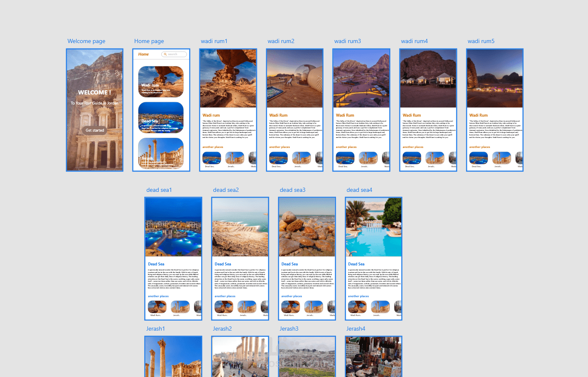Select the wadi rum4 artboard label

tap(415, 41)
